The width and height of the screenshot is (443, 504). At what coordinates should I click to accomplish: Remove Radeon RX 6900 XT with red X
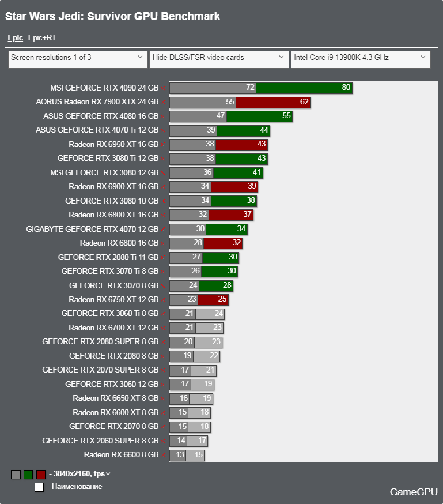pos(163,187)
